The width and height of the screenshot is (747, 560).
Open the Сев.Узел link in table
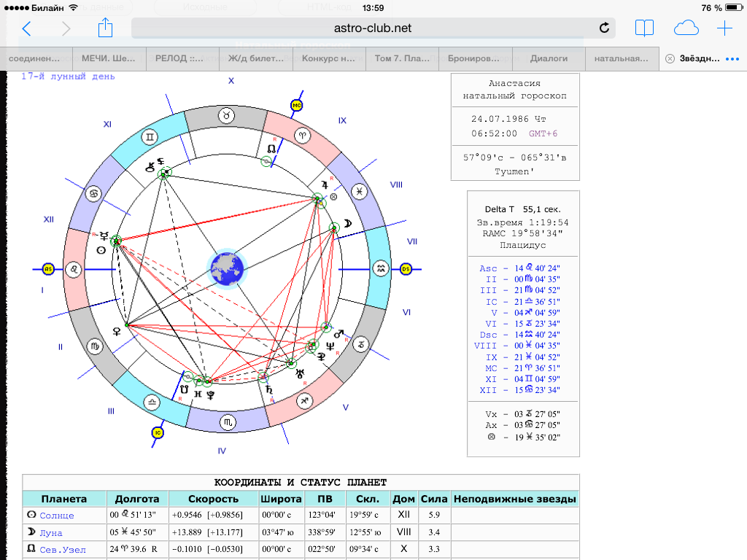[63, 549]
